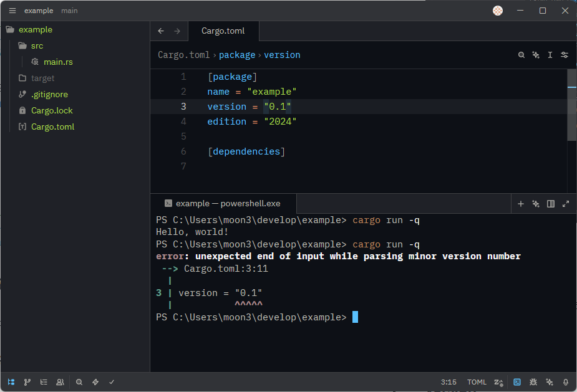The height and width of the screenshot is (392, 577).
Task: Open editor controls settings icon
Action: [x=565, y=55]
